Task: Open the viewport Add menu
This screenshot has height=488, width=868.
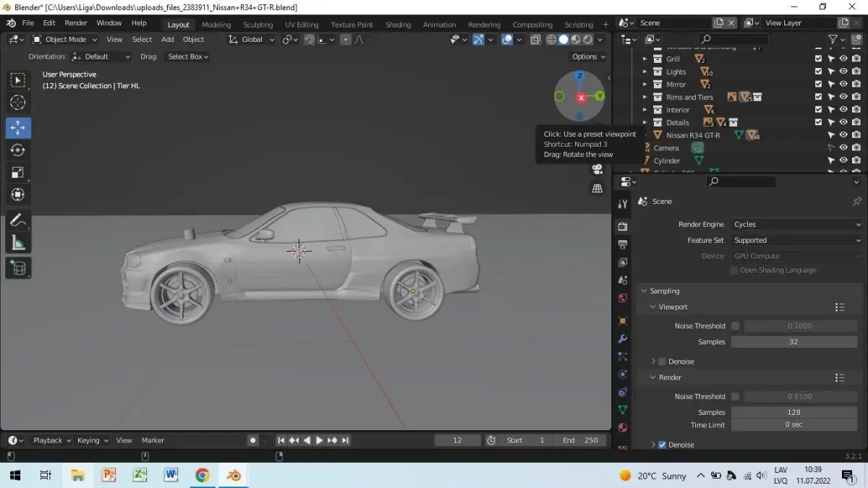Action: (x=167, y=40)
